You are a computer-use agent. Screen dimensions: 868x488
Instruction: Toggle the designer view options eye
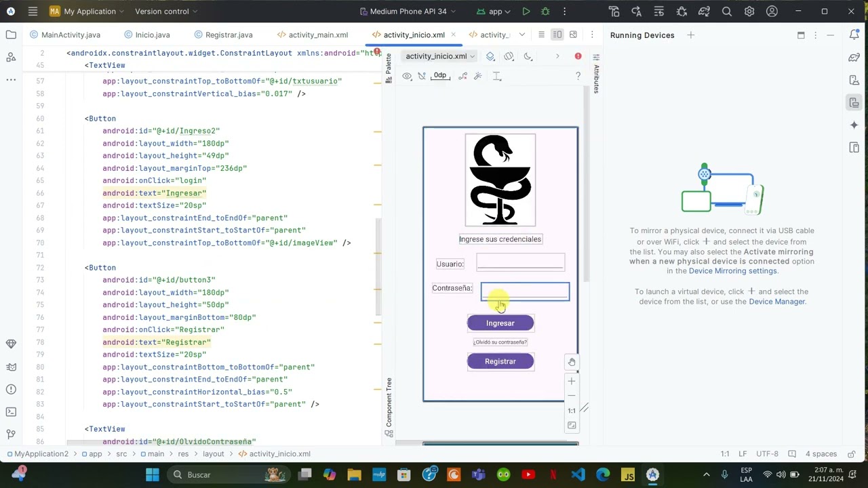pos(407,76)
